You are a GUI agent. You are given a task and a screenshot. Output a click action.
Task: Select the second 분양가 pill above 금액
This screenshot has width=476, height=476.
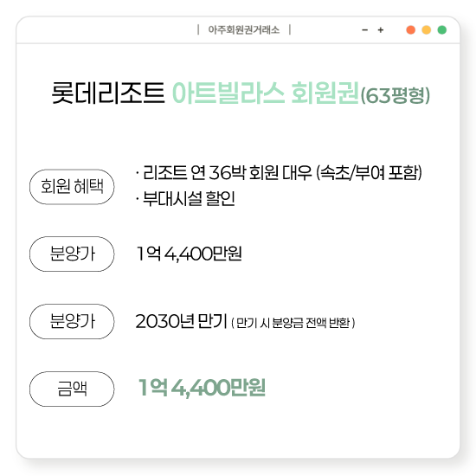coord(72,321)
